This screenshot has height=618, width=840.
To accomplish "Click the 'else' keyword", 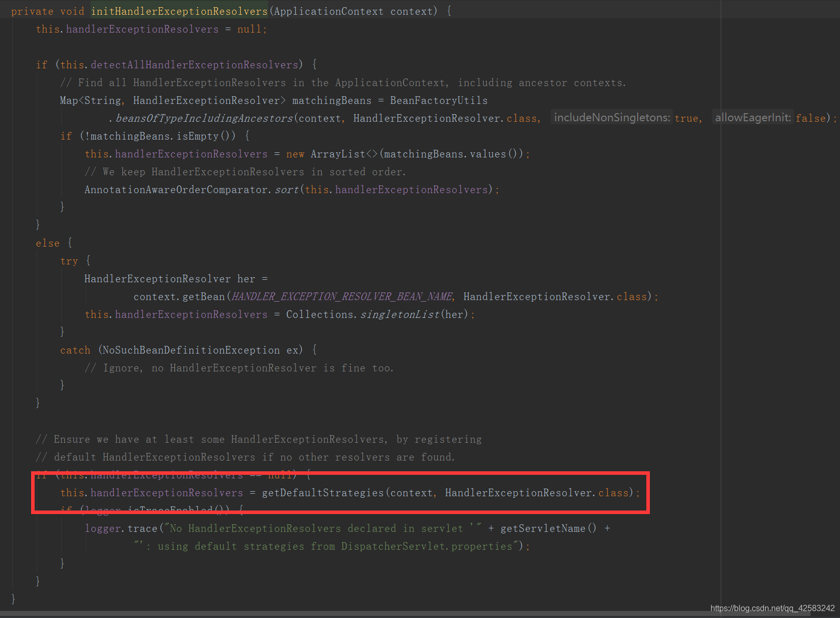I will 47,243.
